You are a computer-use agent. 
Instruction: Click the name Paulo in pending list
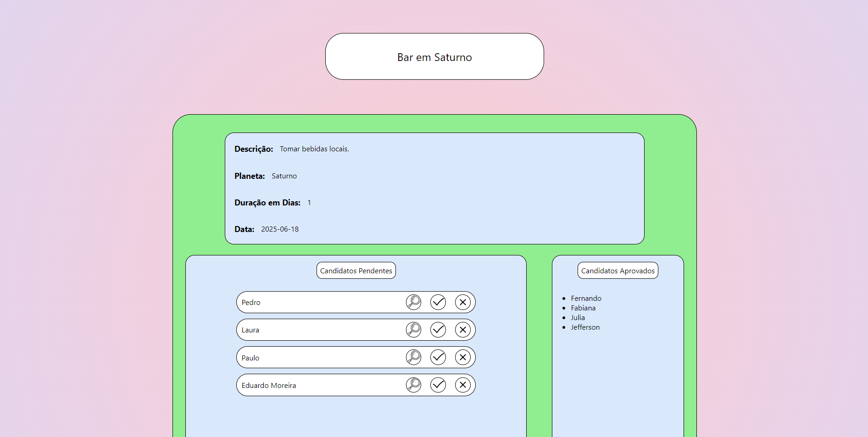pyautogui.click(x=250, y=358)
